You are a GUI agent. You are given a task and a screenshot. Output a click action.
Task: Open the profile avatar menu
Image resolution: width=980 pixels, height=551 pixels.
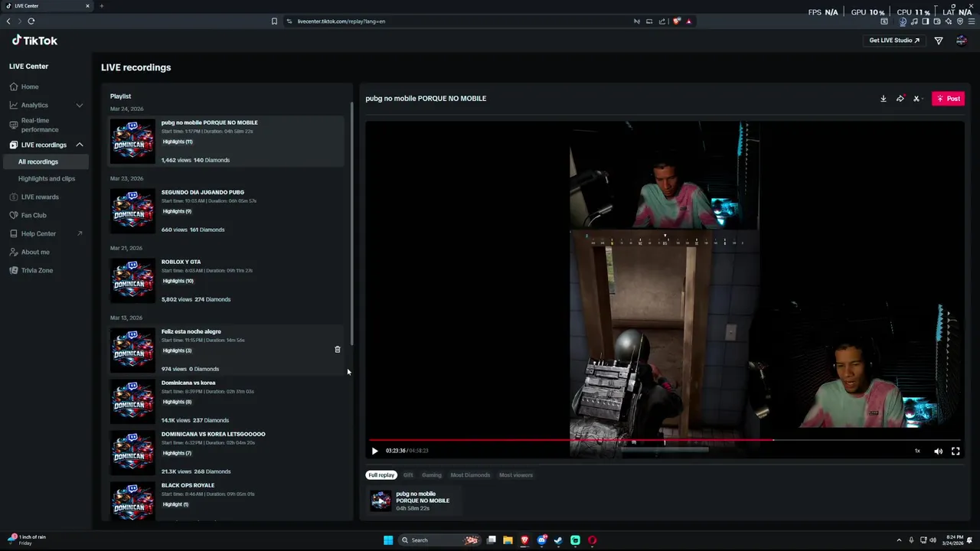coord(962,41)
